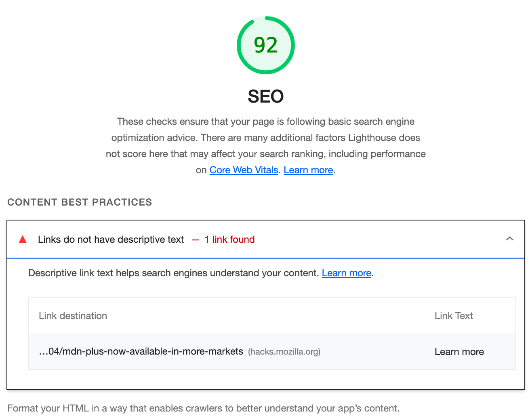Click the '1 link found' red text

(x=229, y=239)
